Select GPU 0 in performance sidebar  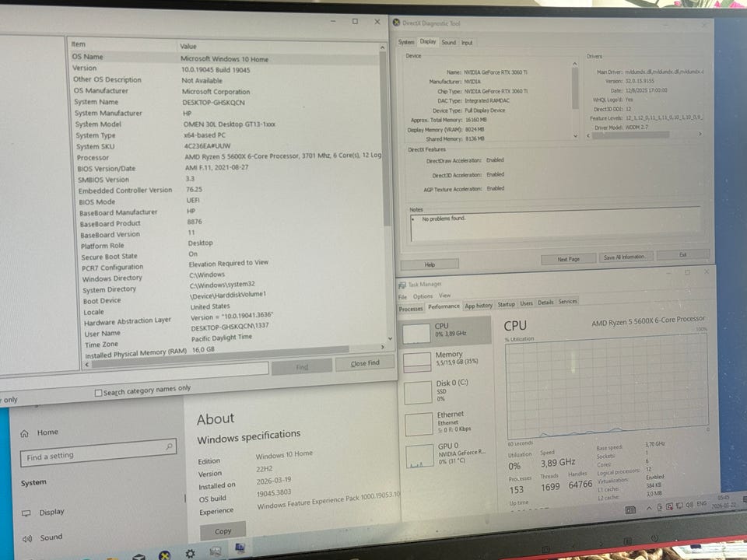pyautogui.click(x=451, y=453)
